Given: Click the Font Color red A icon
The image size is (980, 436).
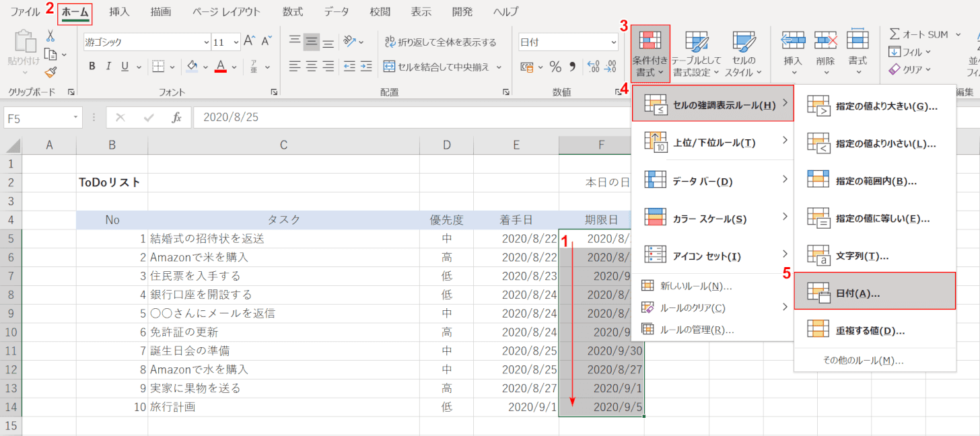Looking at the screenshot, I should (x=221, y=66).
